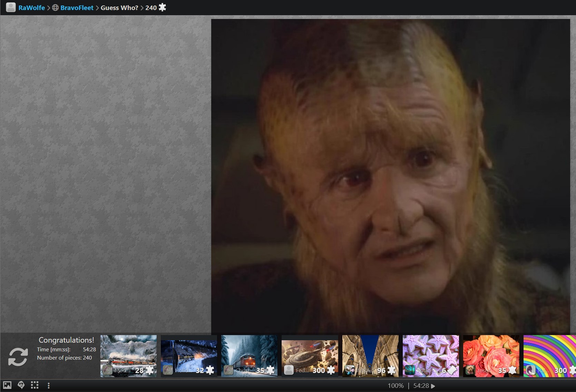Open the Holiday train 32-piece puzzle
This screenshot has width=576, height=392.
pos(189,356)
